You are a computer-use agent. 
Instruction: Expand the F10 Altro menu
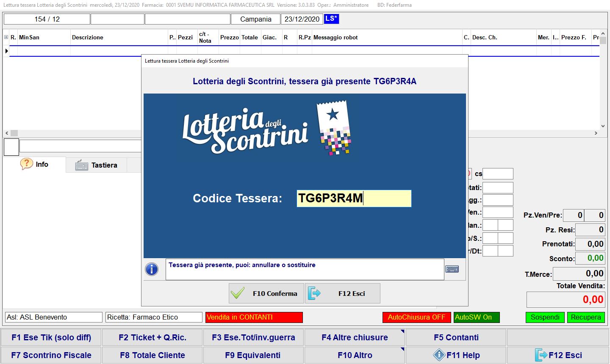point(355,355)
